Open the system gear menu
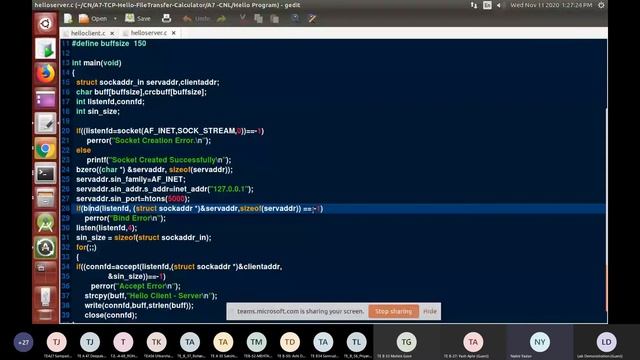Image resolution: width=640 pixels, height=360 pixels. pos(601,5)
